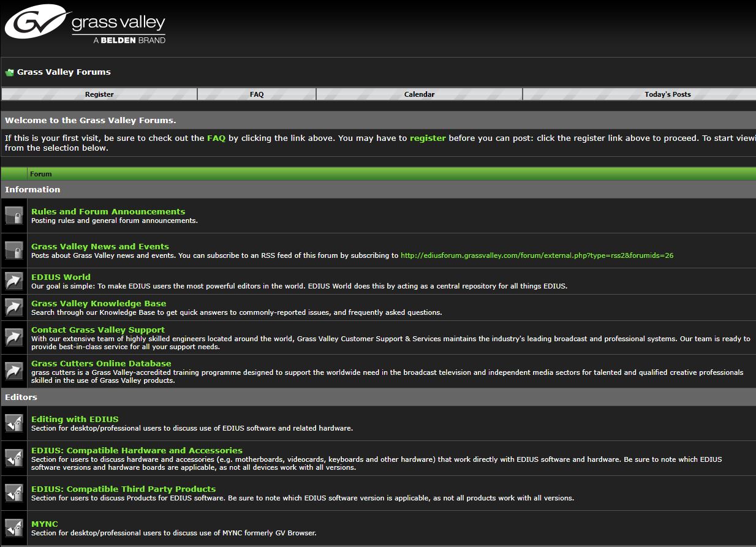The image size is (756, 547).
Task: Click the MYNC description mentioning GV Browser
Action: (x=174, y=533)
